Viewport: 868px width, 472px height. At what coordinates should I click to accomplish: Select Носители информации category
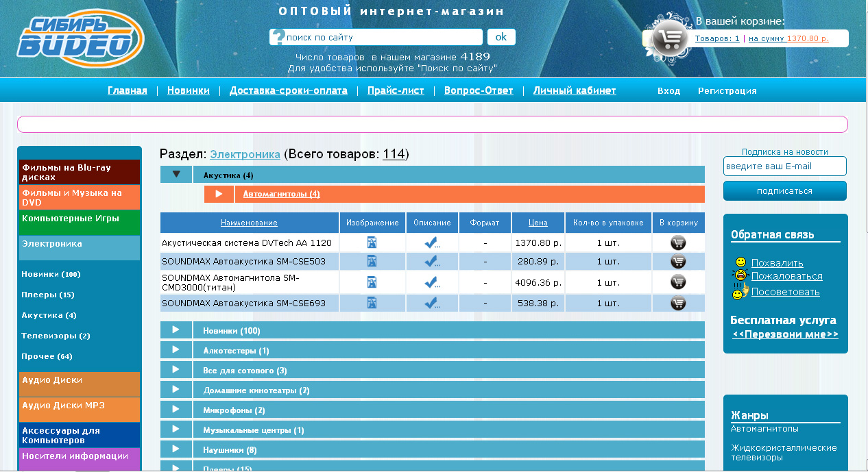coord(80,459)
